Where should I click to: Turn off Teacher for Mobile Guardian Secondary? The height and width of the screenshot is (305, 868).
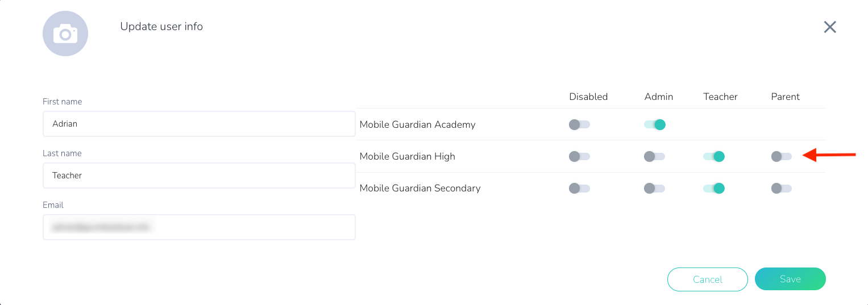coord(714,188)
